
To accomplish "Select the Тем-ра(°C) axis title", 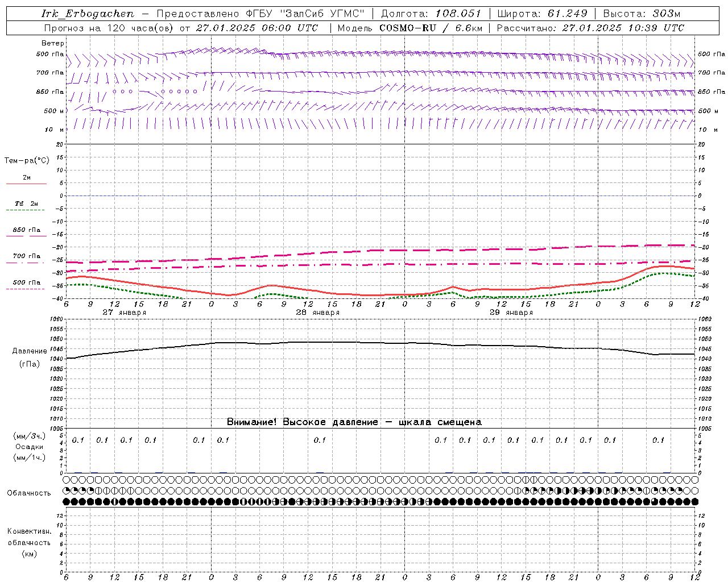I will coord(27,161).
